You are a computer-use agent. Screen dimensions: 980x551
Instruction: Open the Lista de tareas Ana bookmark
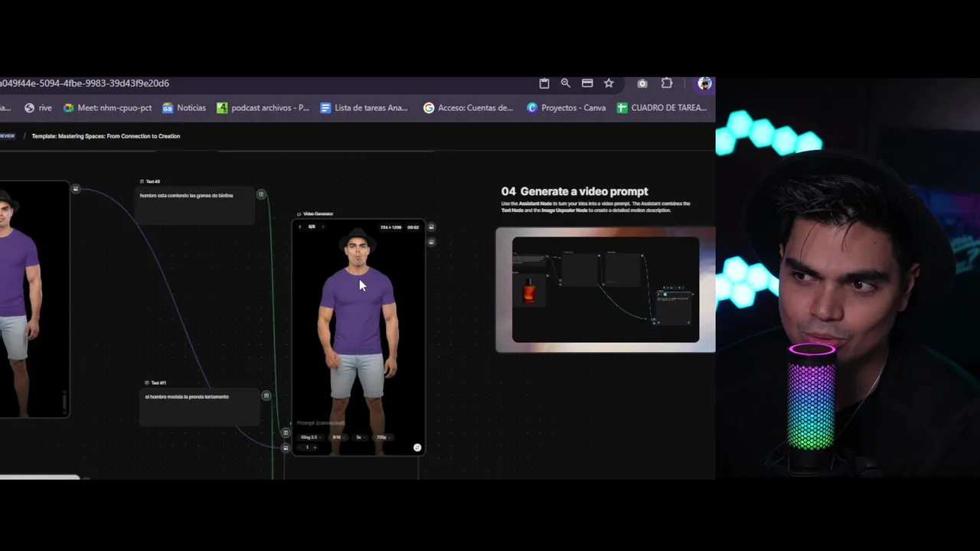click(x=364, y=108)
